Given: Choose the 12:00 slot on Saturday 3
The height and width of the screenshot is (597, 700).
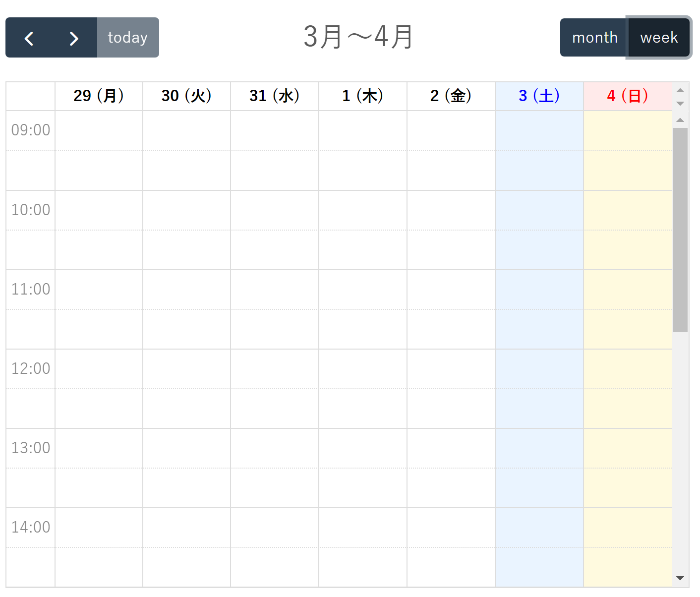Looking at the screenshot, I should [x=539, y=369].
